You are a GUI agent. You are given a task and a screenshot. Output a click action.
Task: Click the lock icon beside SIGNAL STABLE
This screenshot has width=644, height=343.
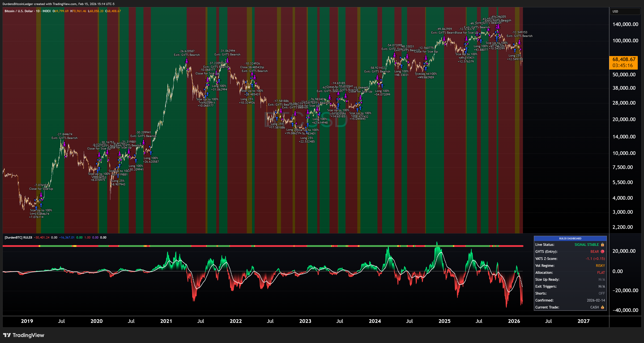coord(603,244)
